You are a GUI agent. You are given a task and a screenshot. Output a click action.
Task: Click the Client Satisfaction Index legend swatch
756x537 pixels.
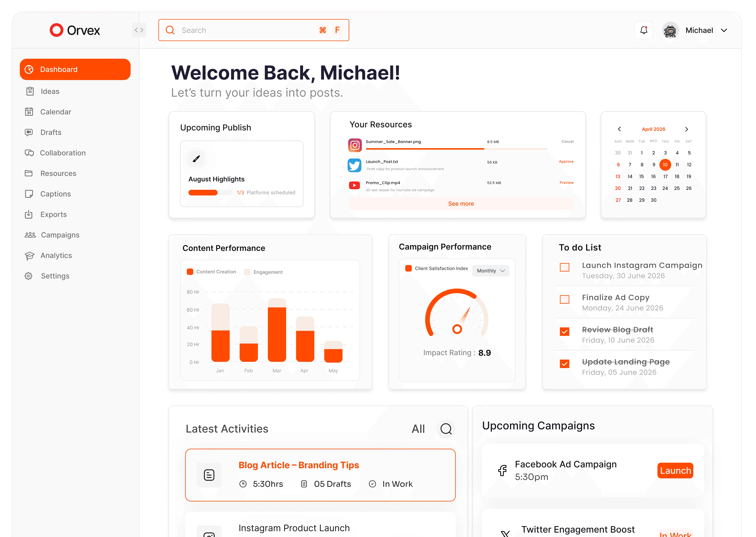click(408, 268)
